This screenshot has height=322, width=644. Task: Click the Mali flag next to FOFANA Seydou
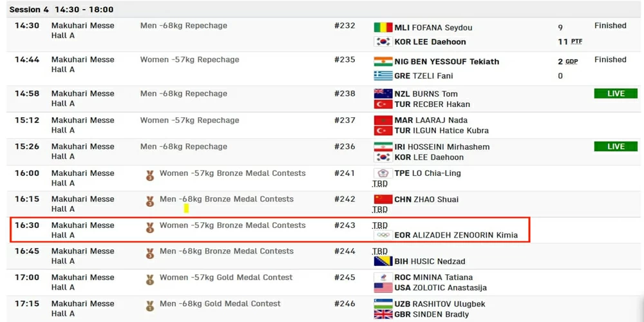383,28
